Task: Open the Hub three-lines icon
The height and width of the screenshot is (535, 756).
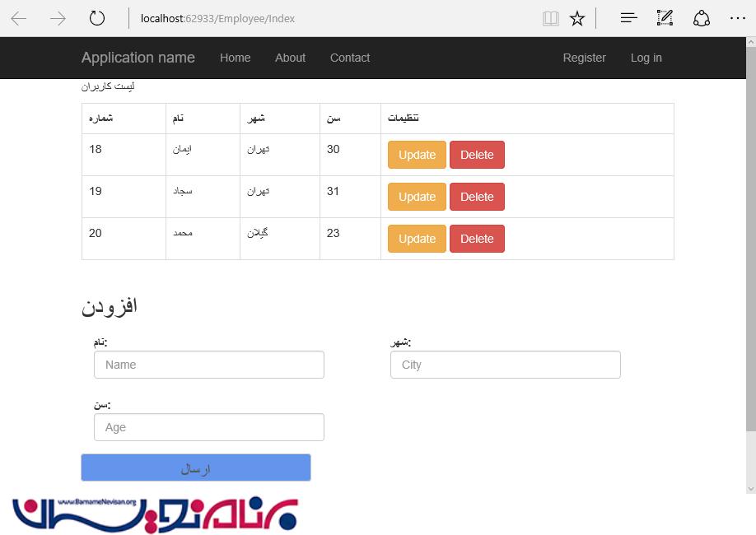Action: (629, 18)
